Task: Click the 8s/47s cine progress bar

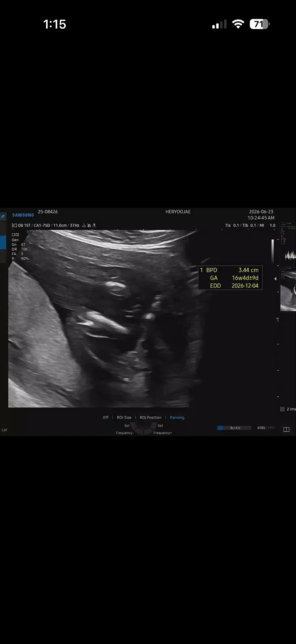Action: [x=234, y=428]
